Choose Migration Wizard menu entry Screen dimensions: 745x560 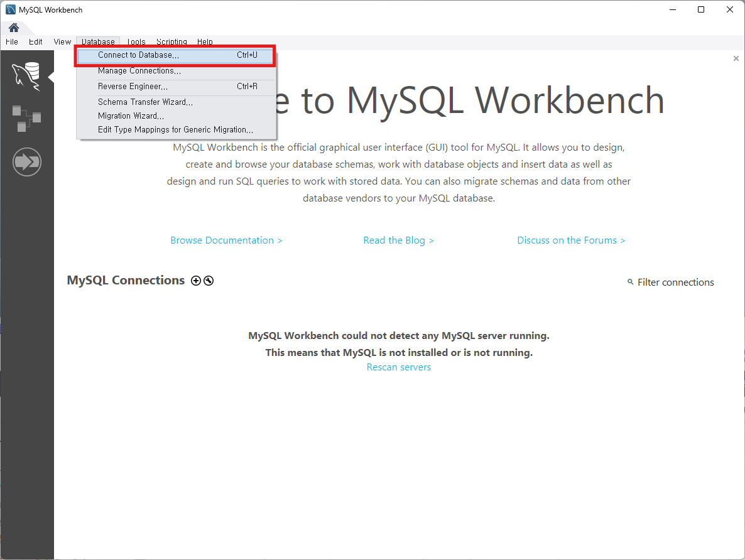pos(175,116)
